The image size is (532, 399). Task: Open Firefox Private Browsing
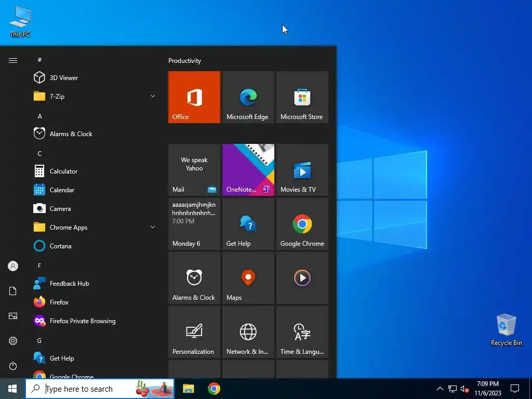click(95, 321)
